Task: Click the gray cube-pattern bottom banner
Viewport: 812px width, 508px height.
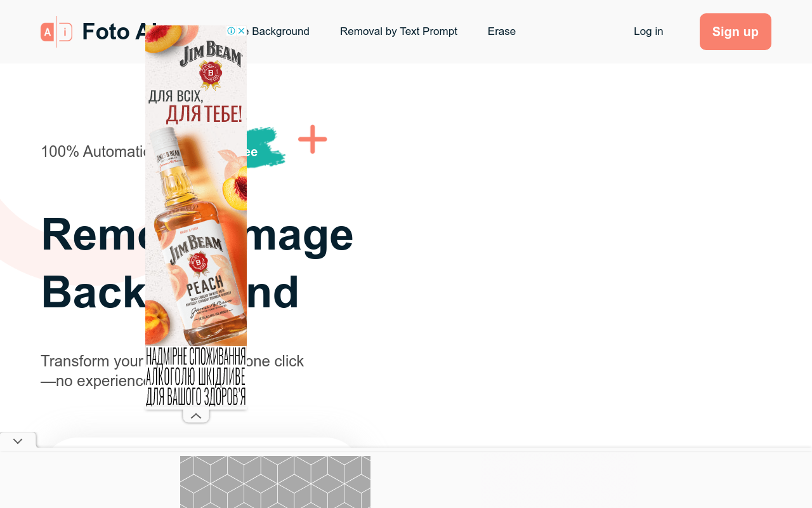Action: coord(275,482)
